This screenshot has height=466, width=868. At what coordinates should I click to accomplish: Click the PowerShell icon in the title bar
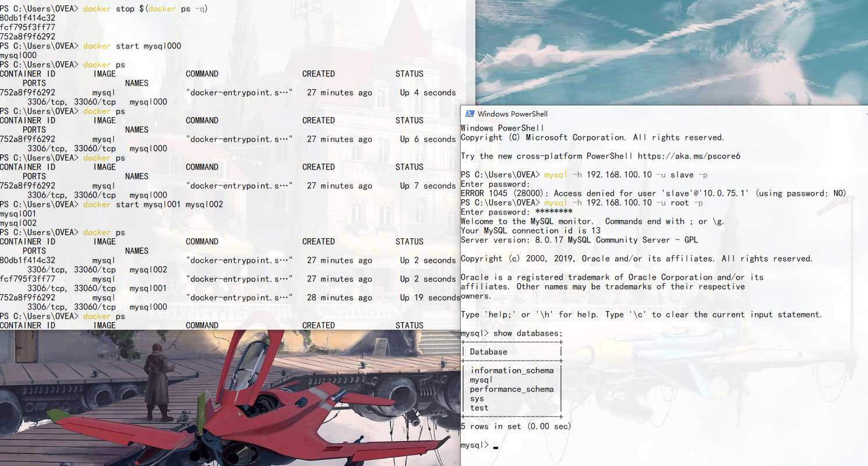pos(469,114)
